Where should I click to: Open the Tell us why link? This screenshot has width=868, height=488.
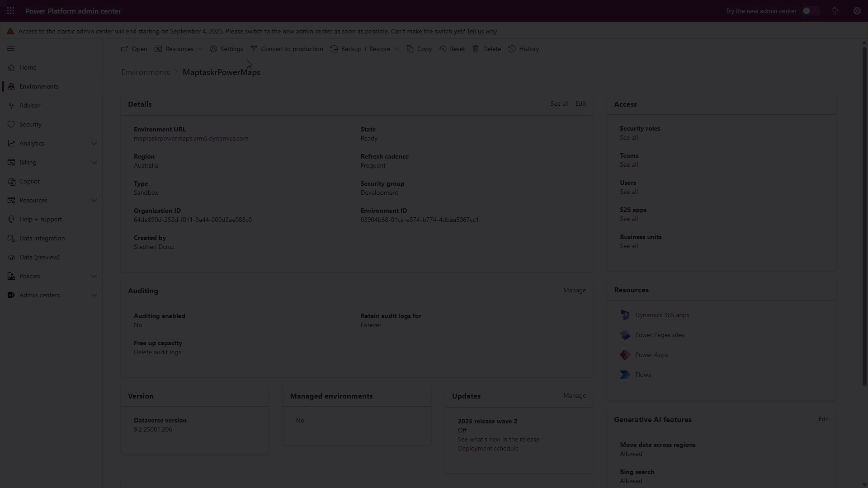pyautogui.click(x=481, y=31)
